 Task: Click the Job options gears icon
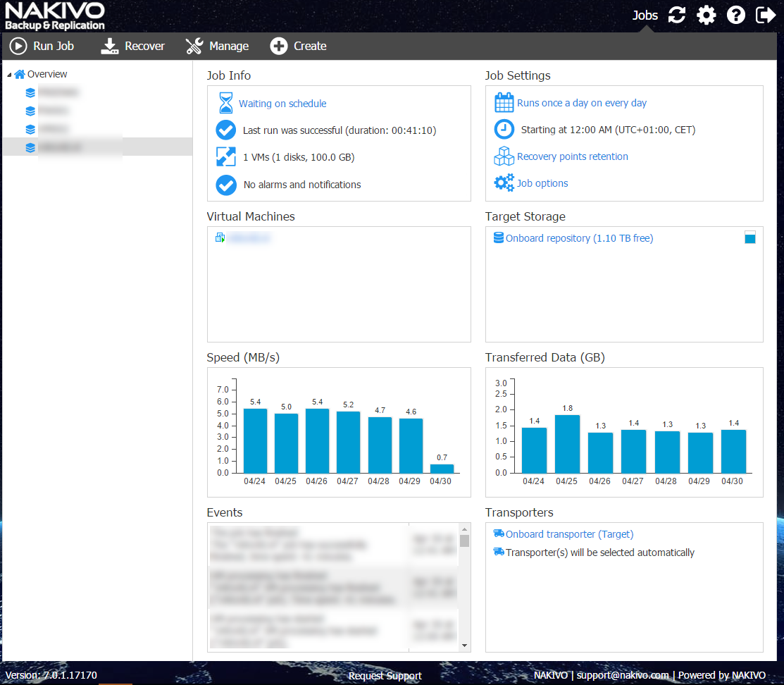504,183
